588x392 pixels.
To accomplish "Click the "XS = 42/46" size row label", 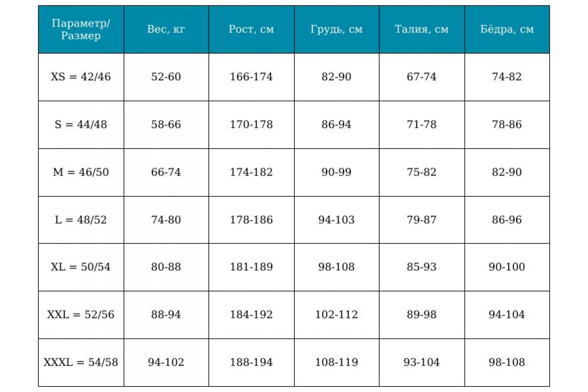I will click(x=81, y=77).
